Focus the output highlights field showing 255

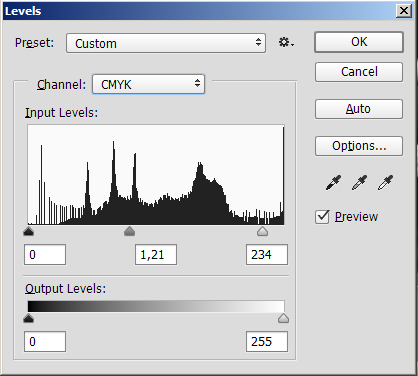[x=267, y=342]
